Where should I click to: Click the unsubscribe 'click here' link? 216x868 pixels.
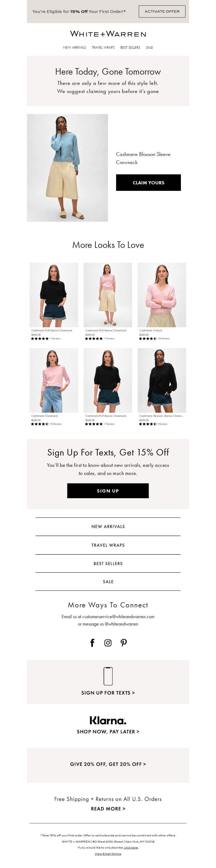pos(131,847)
